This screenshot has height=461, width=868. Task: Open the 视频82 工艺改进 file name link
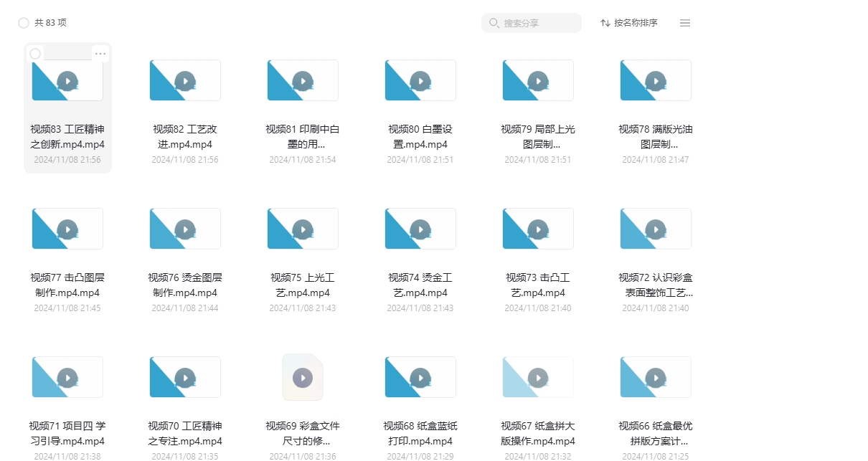pos(185,136)
